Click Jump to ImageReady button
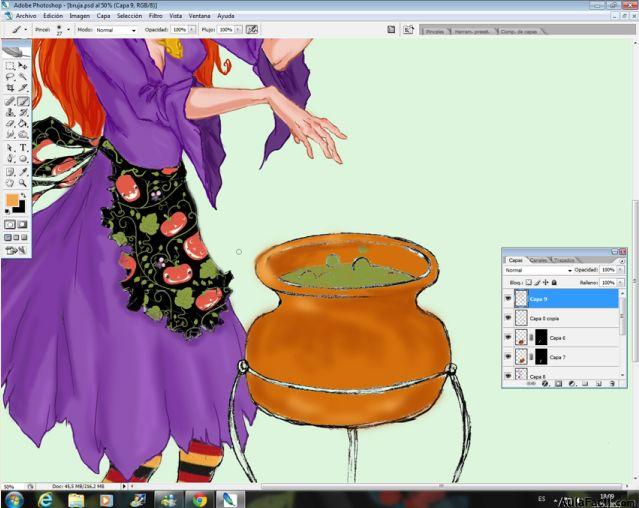This screenshot has height=508, width=639. click(16, 250)
